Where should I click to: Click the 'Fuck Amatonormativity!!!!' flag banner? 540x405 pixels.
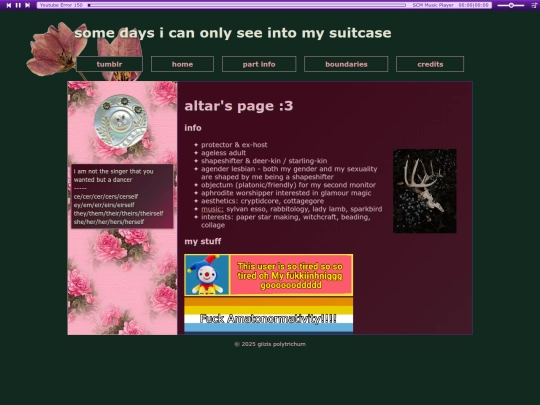click(269, 316)
